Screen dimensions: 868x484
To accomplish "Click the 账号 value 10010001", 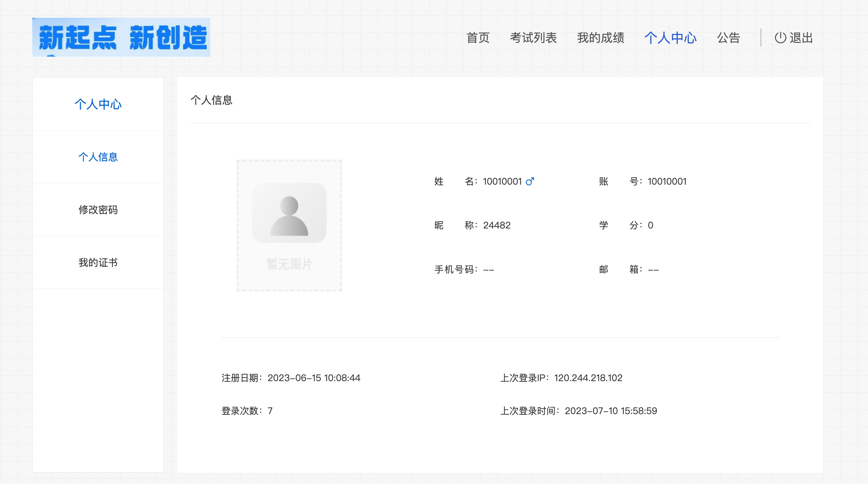I will point(667,181).
